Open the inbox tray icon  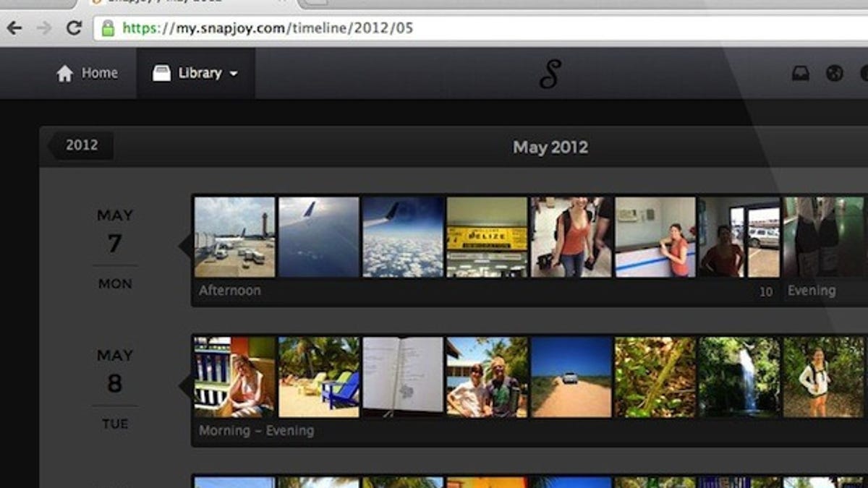800,73
